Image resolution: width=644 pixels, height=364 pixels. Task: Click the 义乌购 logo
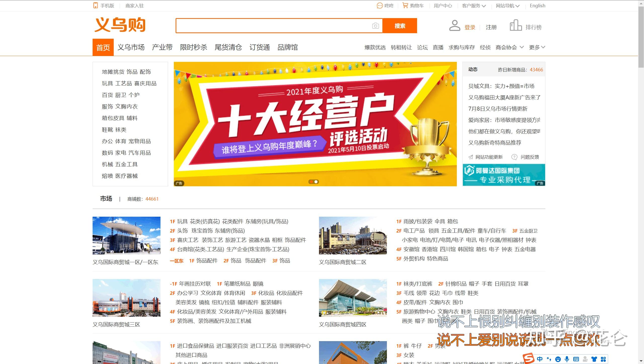pos(120,25)
